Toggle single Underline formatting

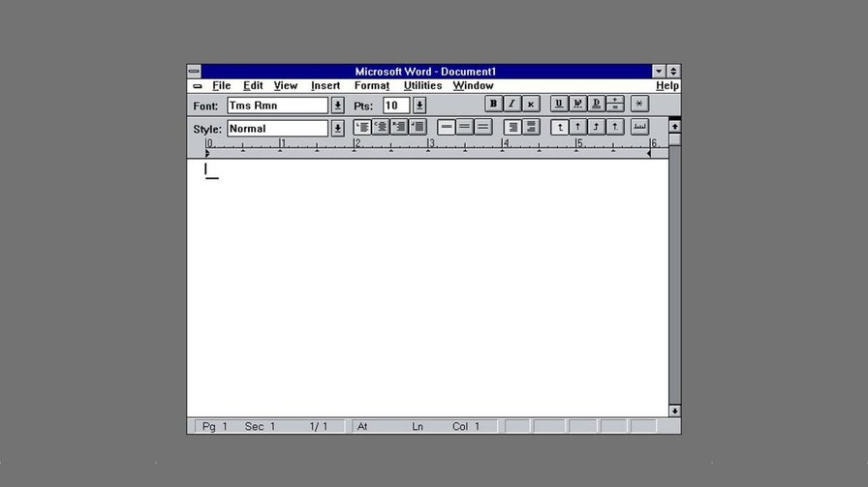559,104
